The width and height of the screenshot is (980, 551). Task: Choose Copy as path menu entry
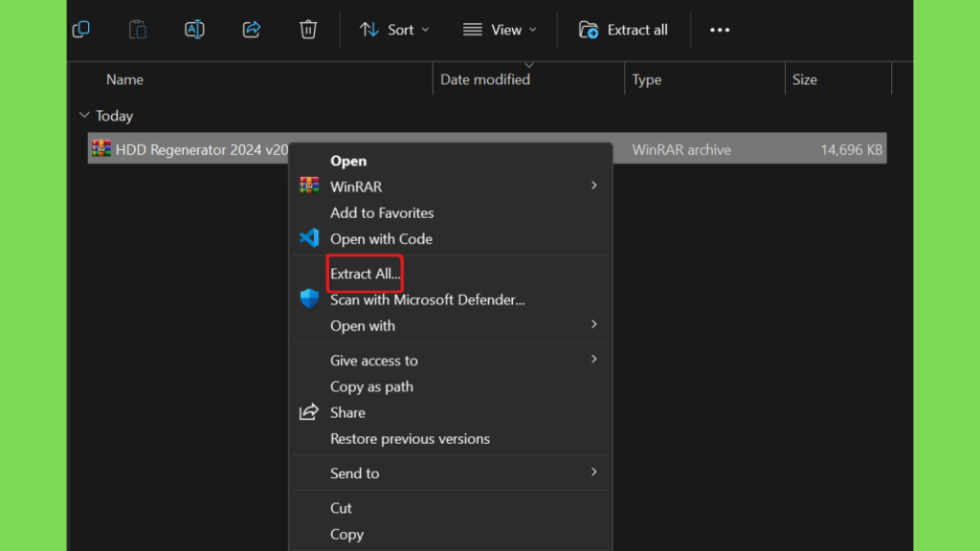pyautogui.click(x=371, y=386)
